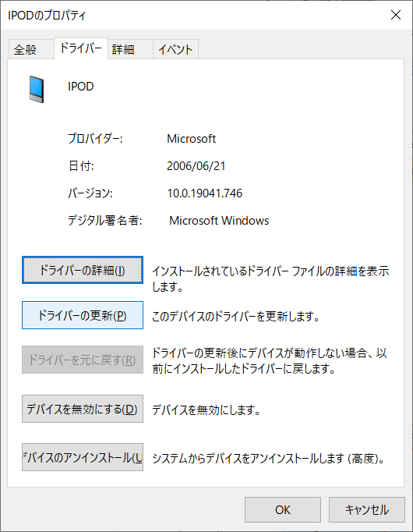Click the ドライバーの詳細(I) button
Viewport: 413px width, 532px height.
pyautogui.click(x=83, y=270)
